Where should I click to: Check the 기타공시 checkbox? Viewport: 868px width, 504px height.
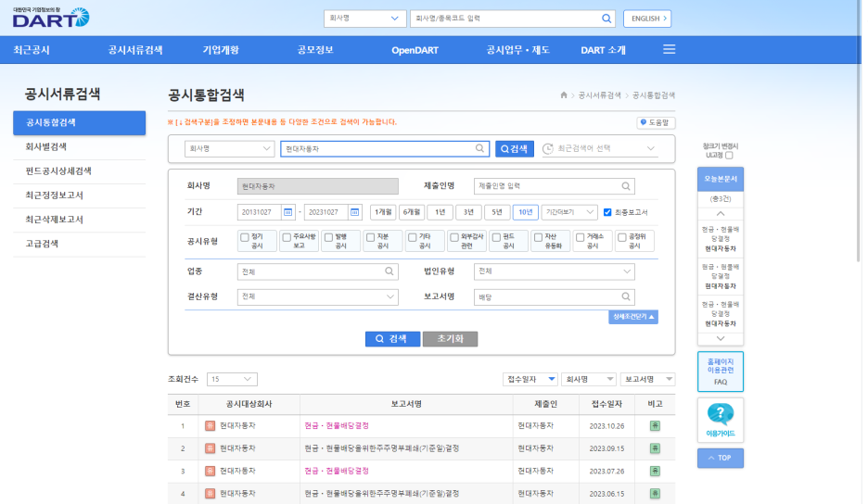point(413,237)
